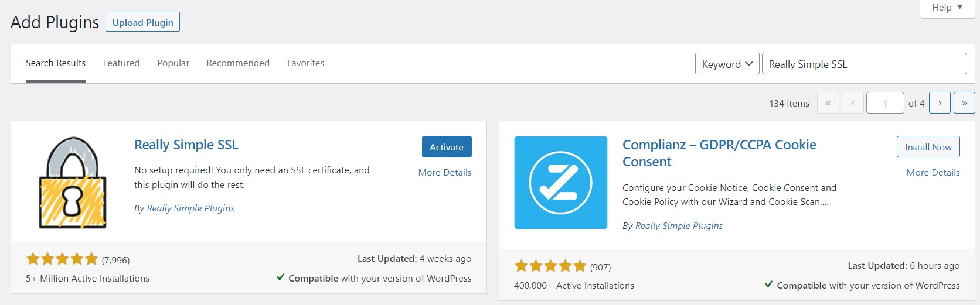Select the Search Results tab

point(56,63)
